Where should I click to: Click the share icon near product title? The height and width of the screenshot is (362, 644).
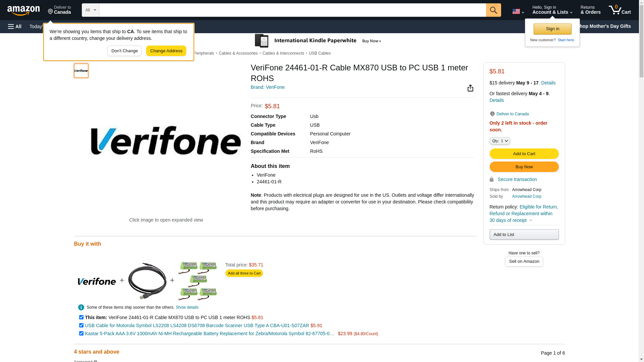coord(470,88)
